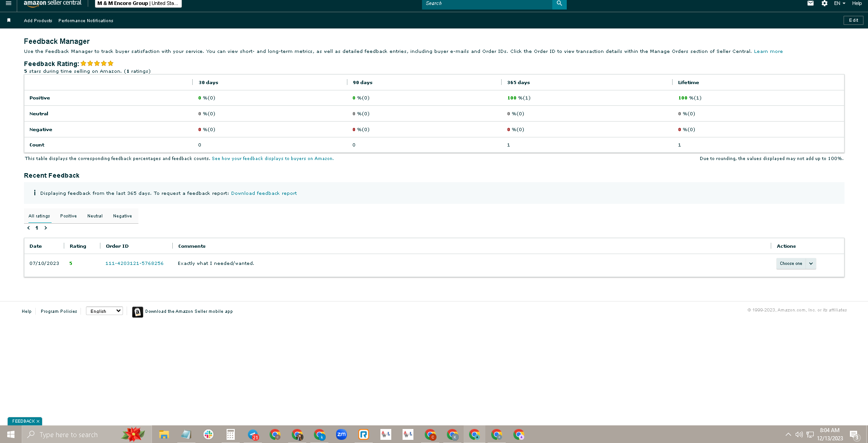This screenshot has height=443, width=868.
Task: Open Calculator from the taskbar
Action: click(231, 434)
